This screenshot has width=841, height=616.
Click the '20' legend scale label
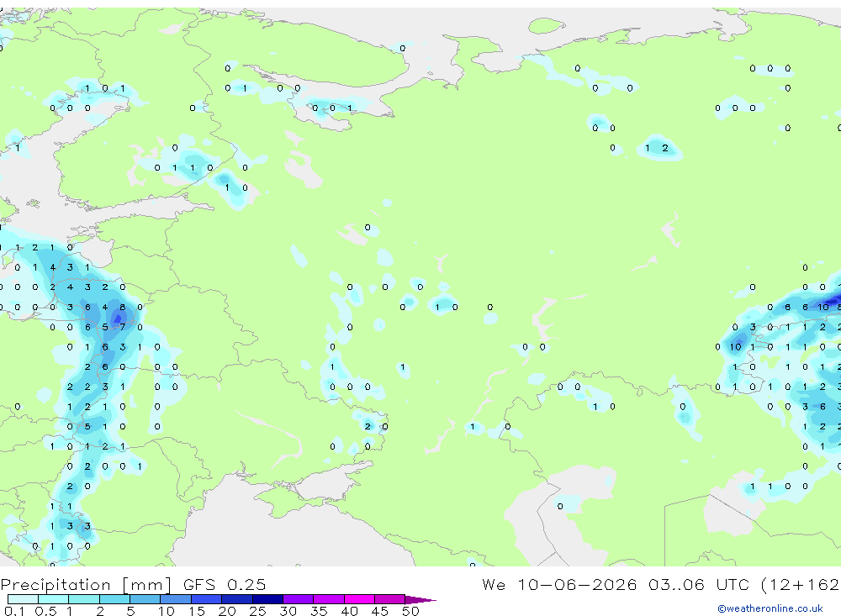(227, 611)
